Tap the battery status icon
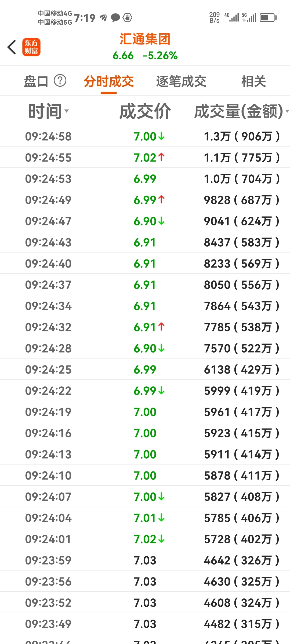This screenshot has height=644, width=290. (x=268, y=18)
